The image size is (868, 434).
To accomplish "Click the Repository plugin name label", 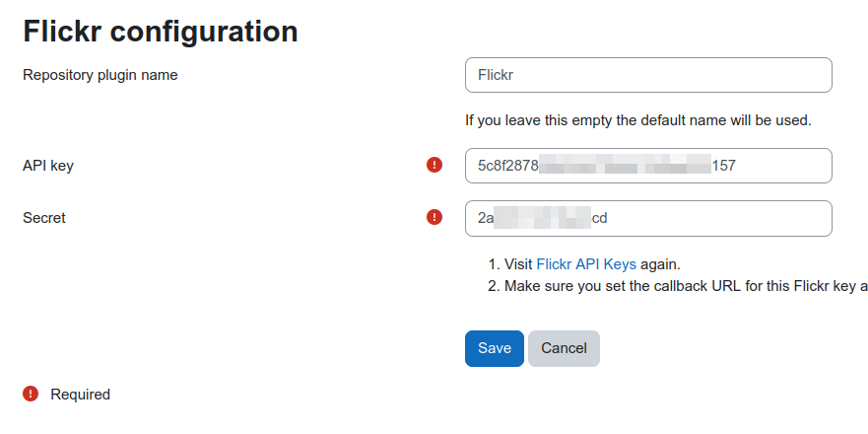I will 100,75.
